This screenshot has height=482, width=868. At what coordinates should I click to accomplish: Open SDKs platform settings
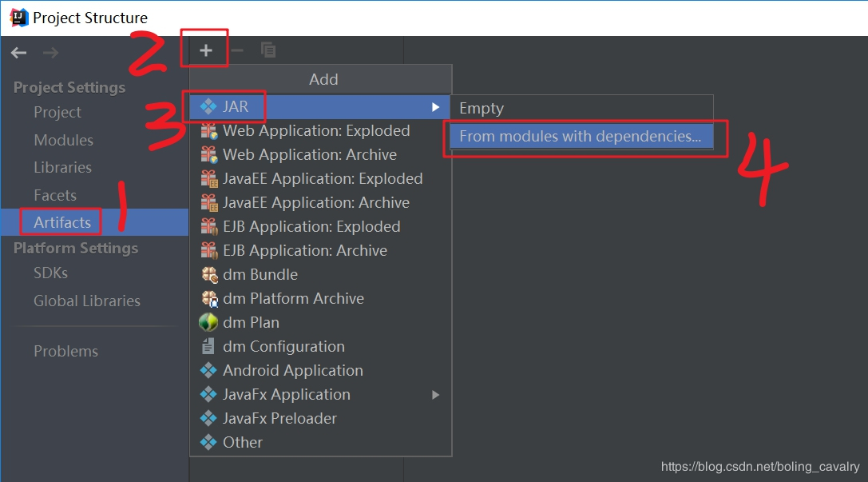coord(50,273)
